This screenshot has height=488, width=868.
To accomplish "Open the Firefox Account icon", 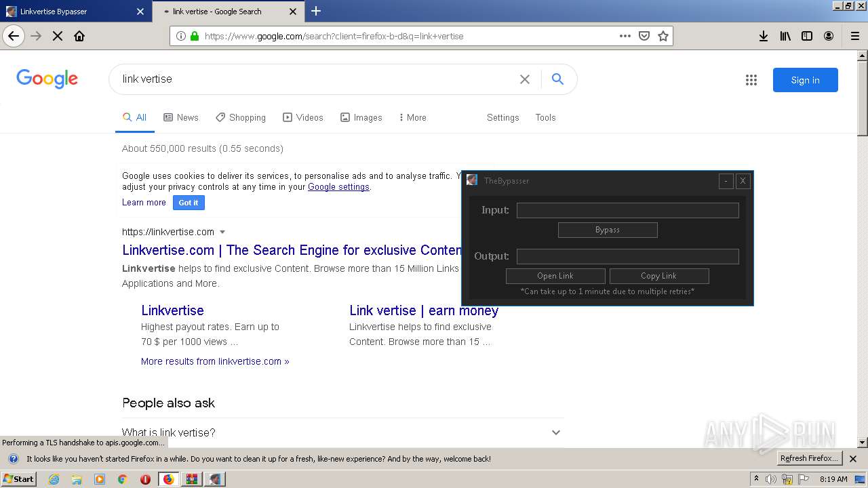I will (829, 36).
